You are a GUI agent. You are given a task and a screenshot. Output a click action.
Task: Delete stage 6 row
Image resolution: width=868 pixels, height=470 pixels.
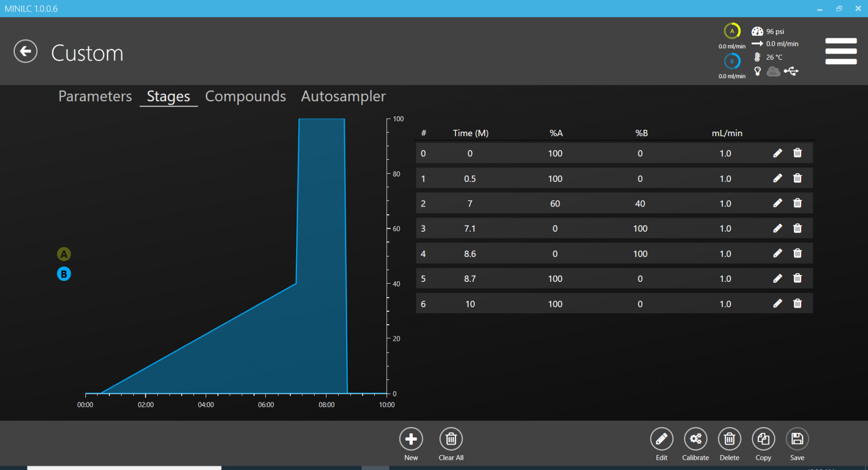click(797, 304)
